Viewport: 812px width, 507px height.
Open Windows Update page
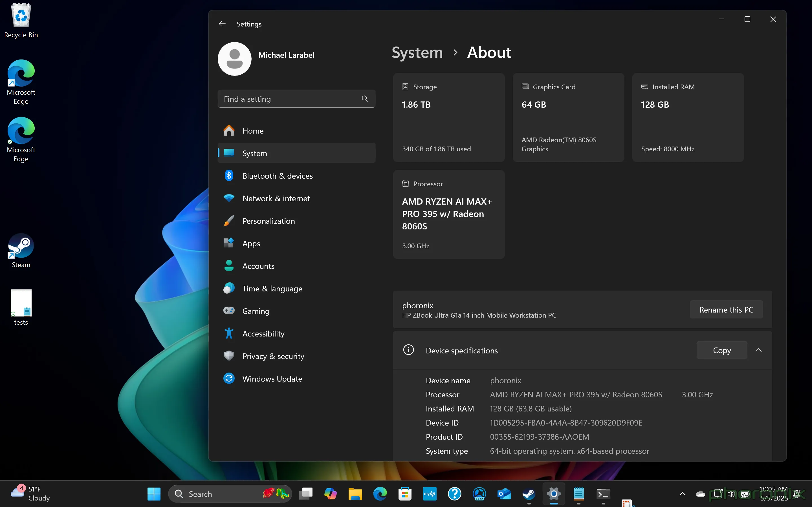[272, 378]
